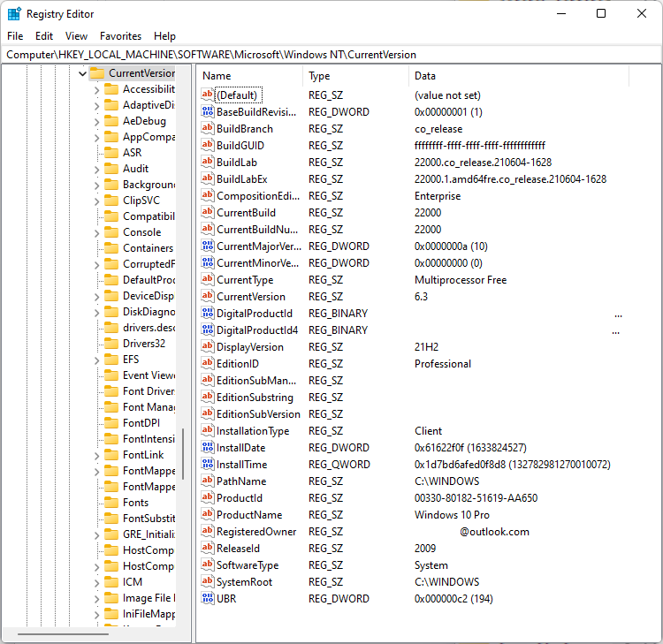This screenshot has width=663, height=644.
Task: Click the folder icon for EFS key
Action: [x=111, y=360]
